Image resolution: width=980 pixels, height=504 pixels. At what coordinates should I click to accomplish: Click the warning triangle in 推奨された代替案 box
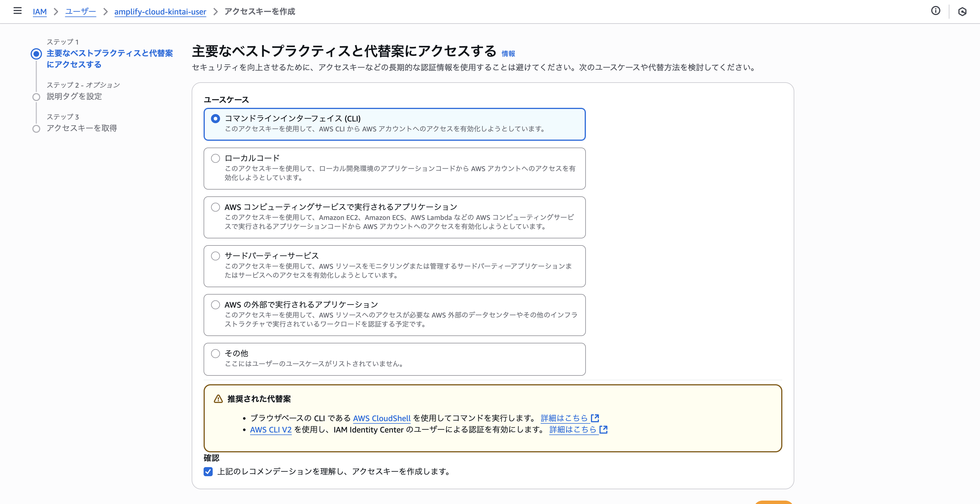coord(217,399)
